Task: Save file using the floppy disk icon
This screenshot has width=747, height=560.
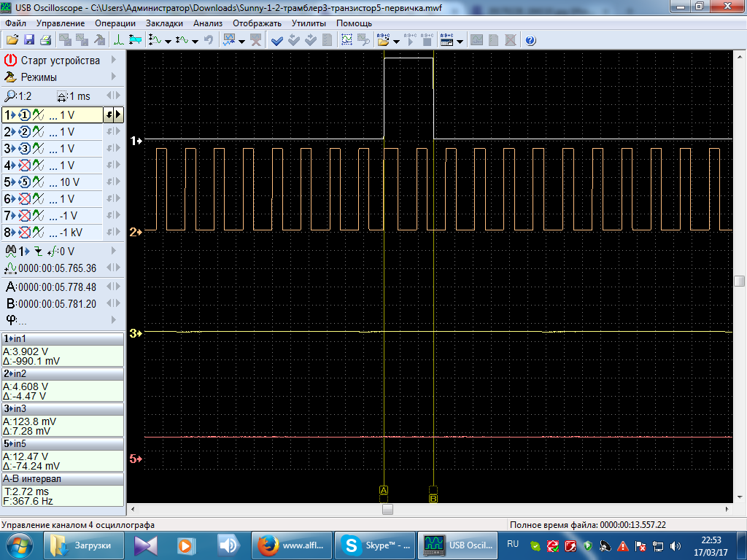Action: (29, 40)
